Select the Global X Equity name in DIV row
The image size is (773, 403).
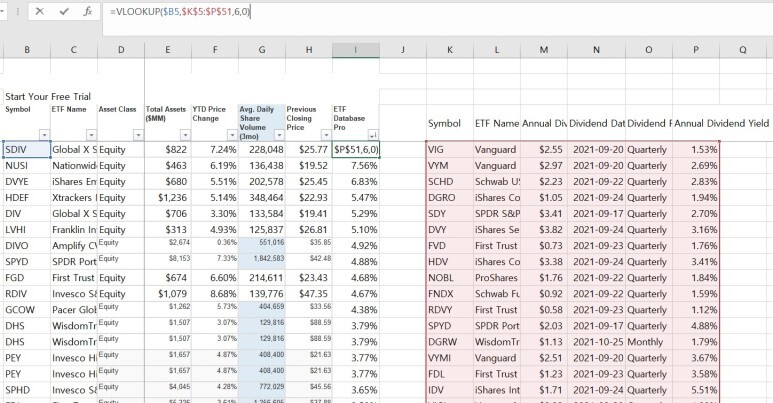pyautogui.click(x=74, y=214)
